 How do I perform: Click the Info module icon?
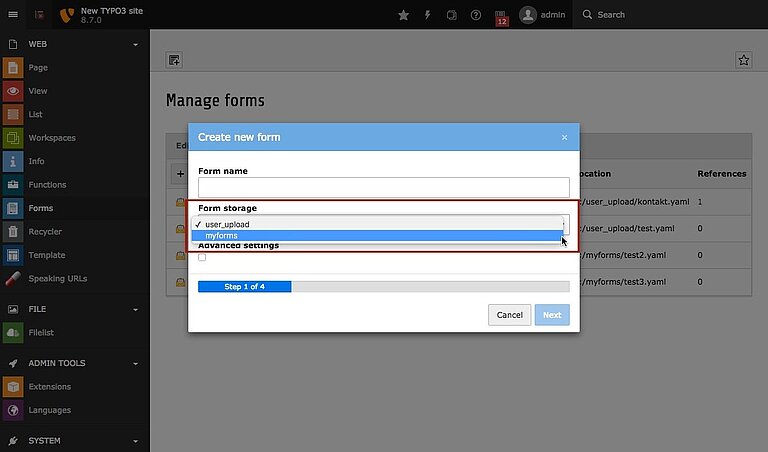[13, 161]
